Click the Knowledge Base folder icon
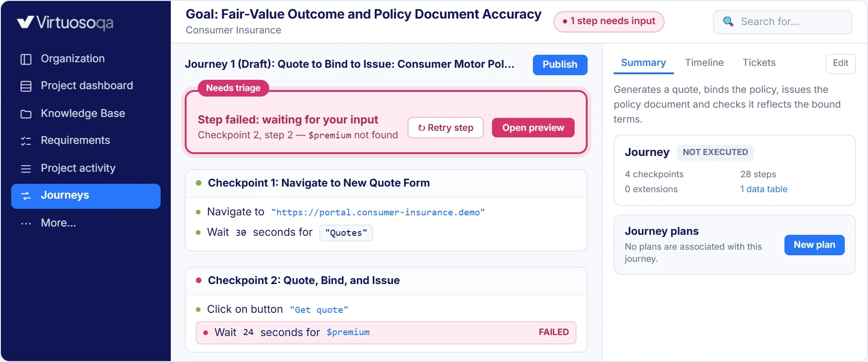The image size is (868, 362). click(26, 114)
